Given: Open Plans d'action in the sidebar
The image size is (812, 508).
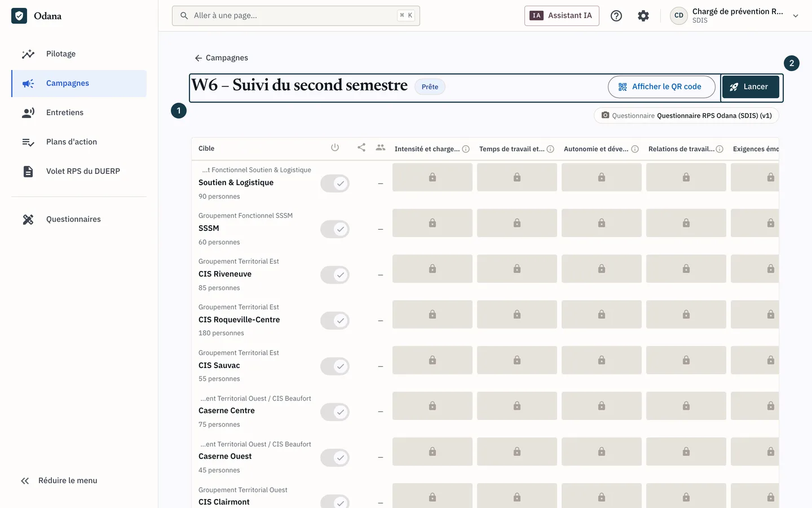Looking at the screenshot, I should coord(79,142).
